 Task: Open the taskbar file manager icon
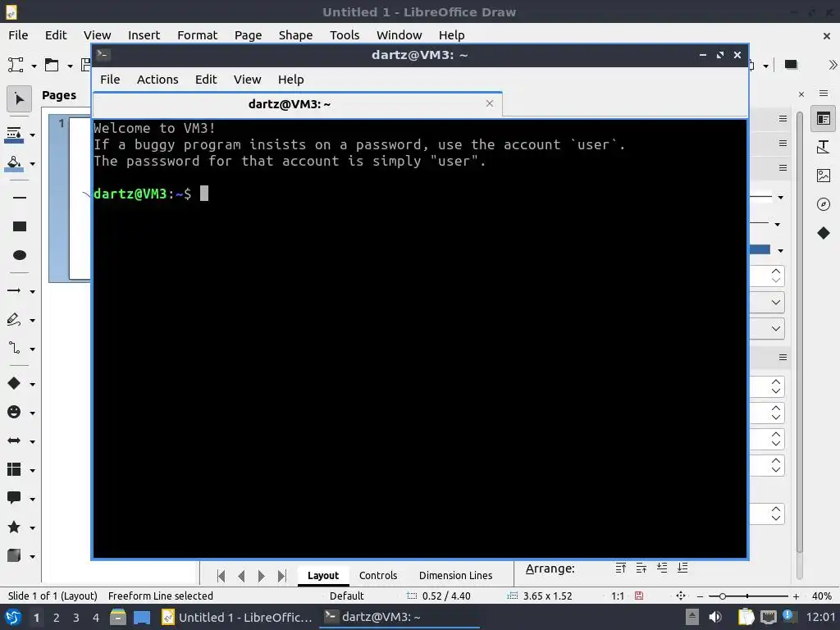(118, 617)
